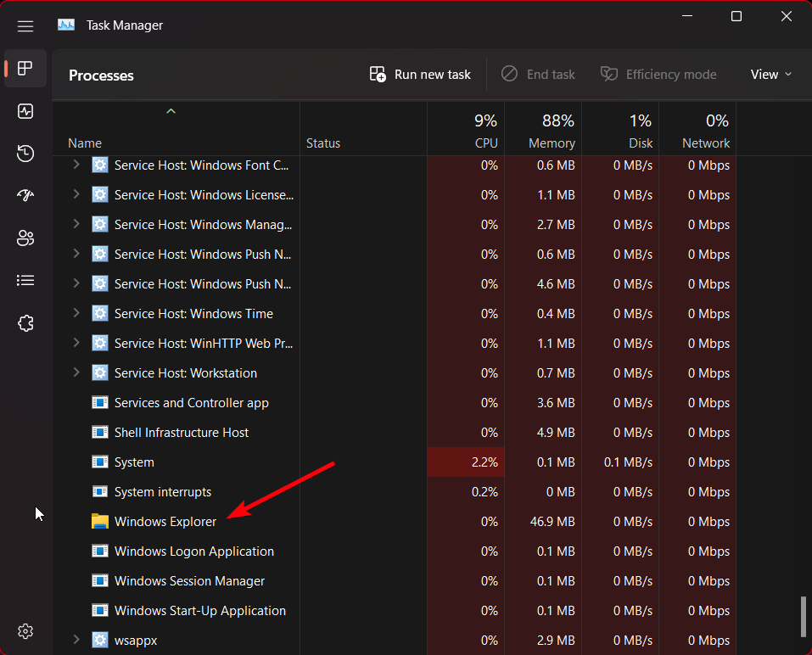Expand Service Host: Windows Time row

tap(76, 313)
